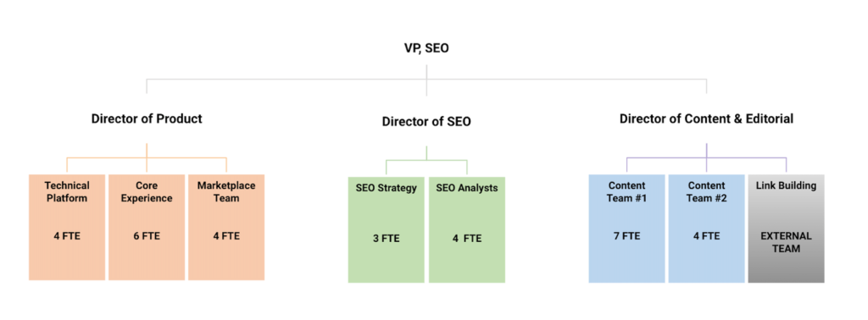
Task: Click the Core Experience team box
Action: click(147, 227)
